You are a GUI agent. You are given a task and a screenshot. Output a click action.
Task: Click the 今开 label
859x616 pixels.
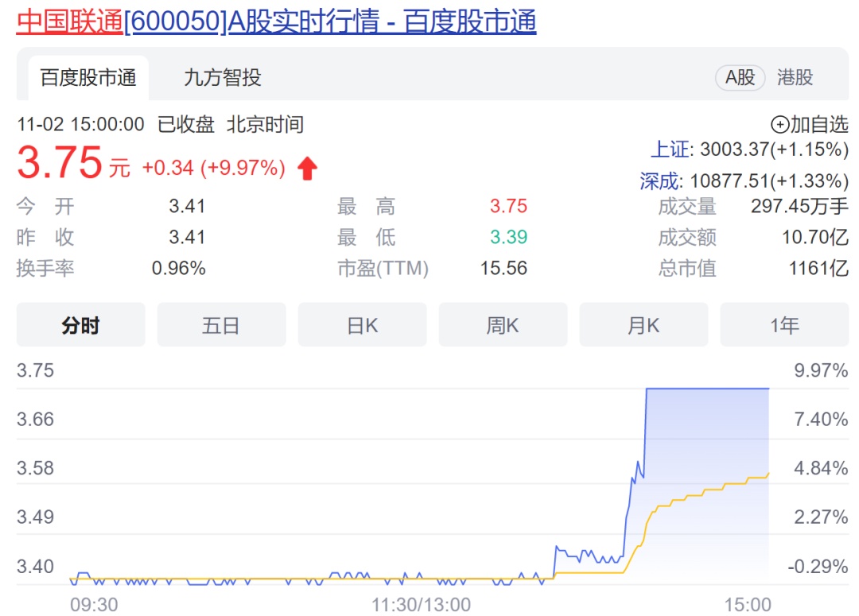45,207
